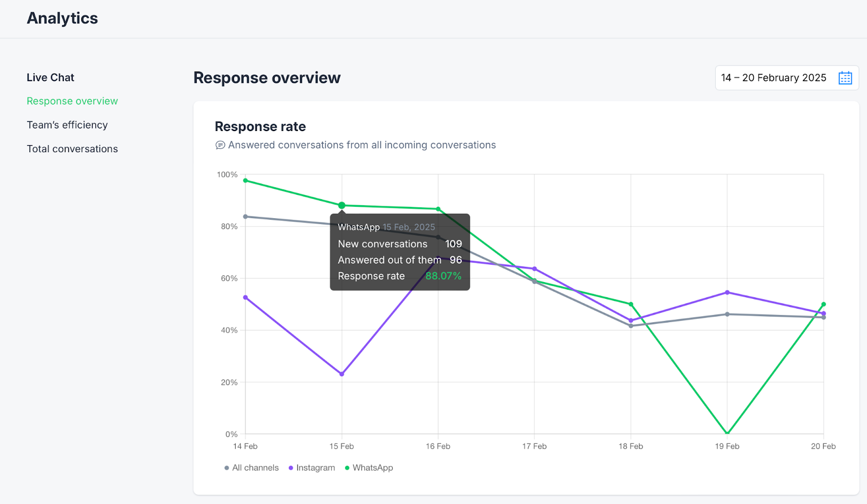The image size is (867, 504).
Task: Click the WhatsApp data point on 14 Feb
Action: point(245,180)
